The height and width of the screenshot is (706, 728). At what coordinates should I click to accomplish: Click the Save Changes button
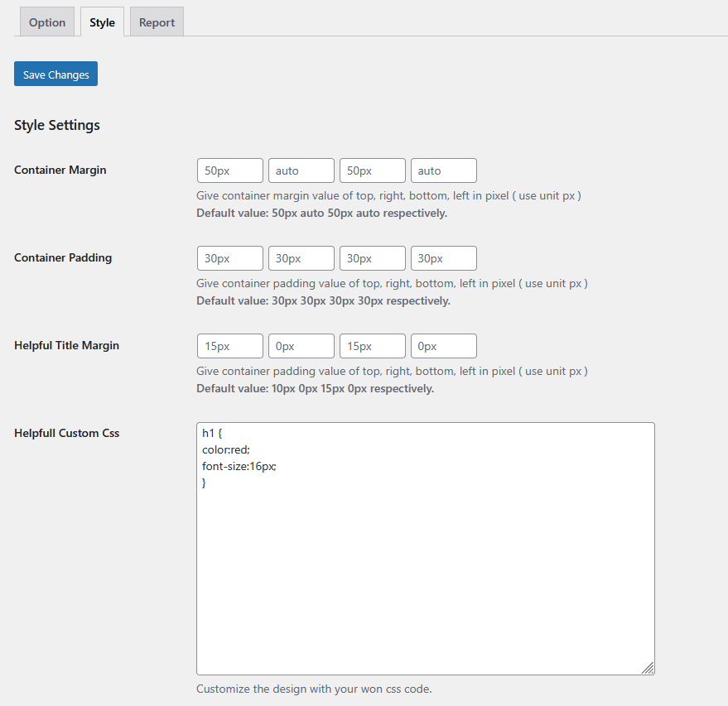[x=56, y=74]
